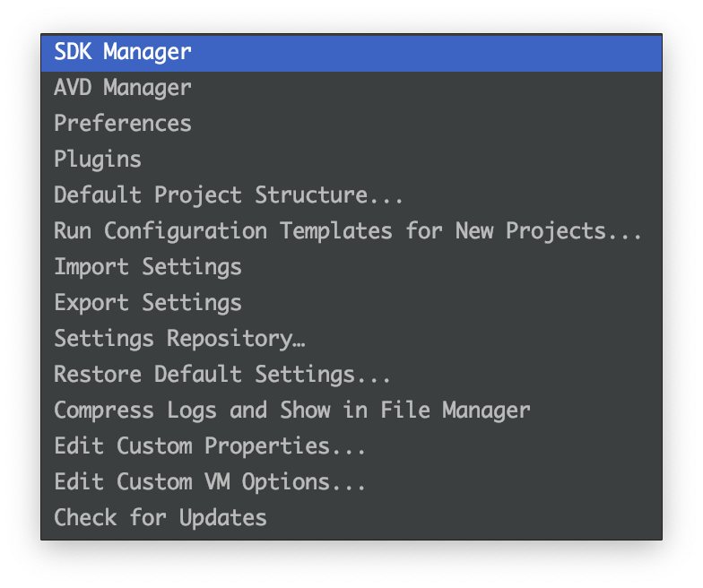Open Edit Custom Properties...
Viewport: 703px width, 588px height.
coord(351,446)
